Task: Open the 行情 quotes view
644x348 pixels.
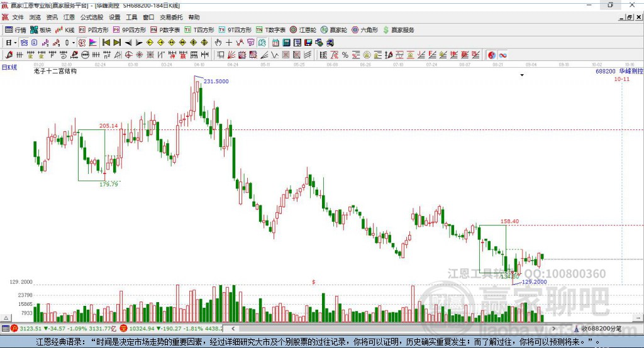Action: pos(15,30)
